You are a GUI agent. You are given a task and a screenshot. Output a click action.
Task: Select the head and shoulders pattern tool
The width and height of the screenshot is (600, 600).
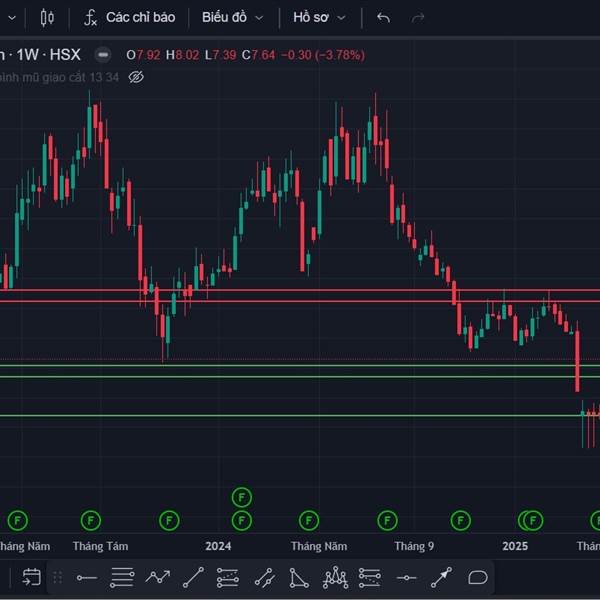point(335,577)
